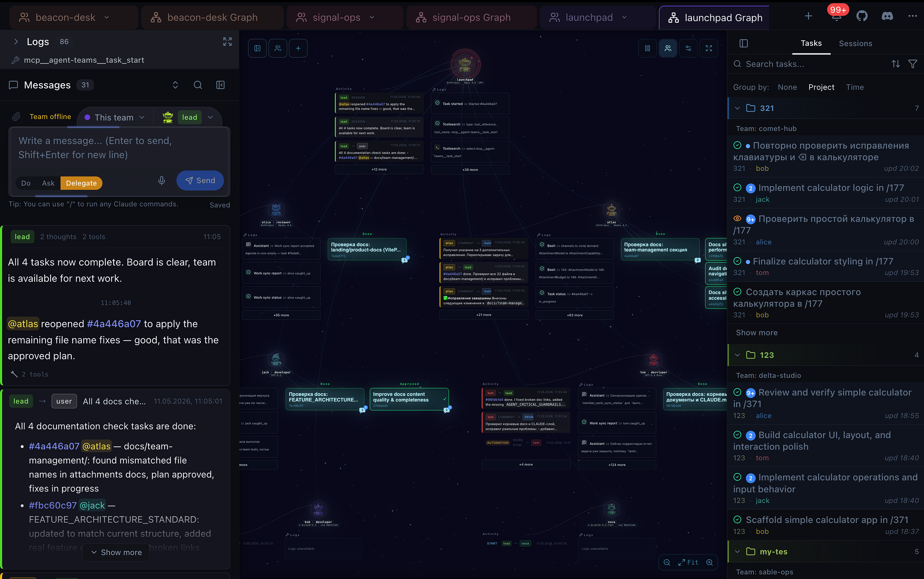Filter tasks with funnel icon
The image size is (924, 579).
(x=913, y=64)
